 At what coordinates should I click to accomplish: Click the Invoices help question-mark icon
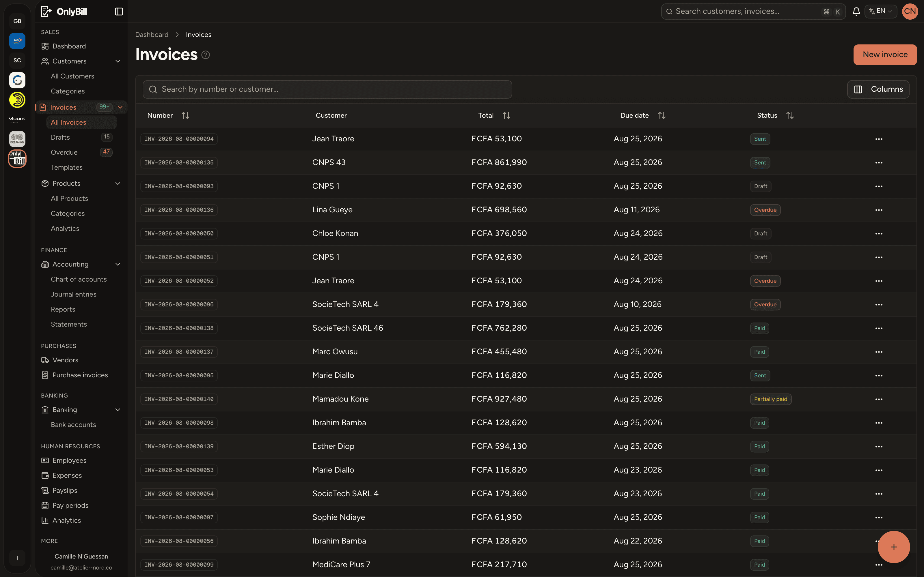(x=205, y=55)
